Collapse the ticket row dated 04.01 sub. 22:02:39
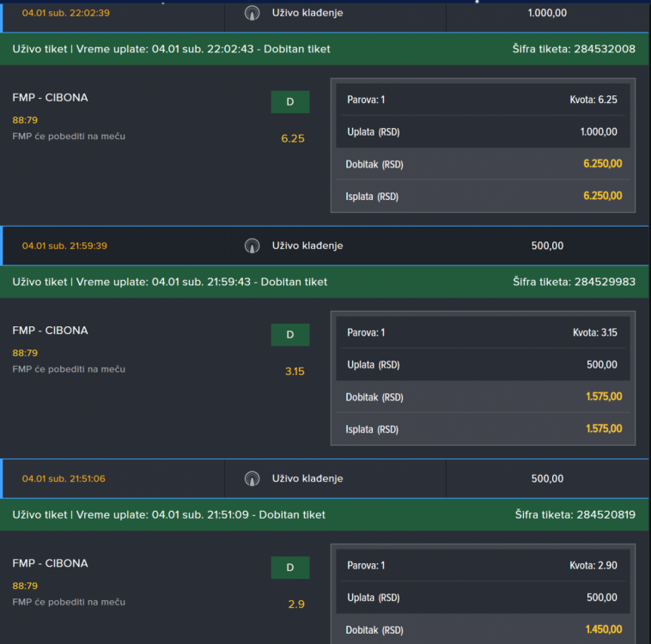The image size is (651, 644). tap(66, 14)
